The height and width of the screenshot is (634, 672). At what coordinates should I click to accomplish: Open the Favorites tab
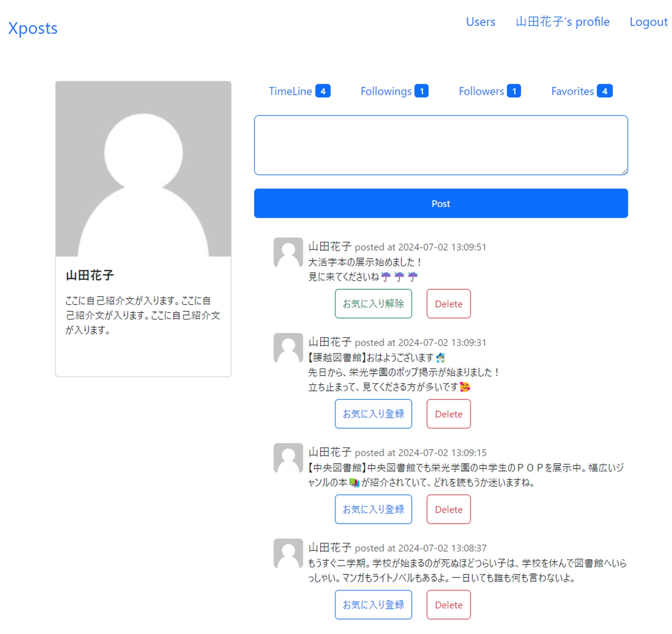pyautogui.click(x=582, y=91)
